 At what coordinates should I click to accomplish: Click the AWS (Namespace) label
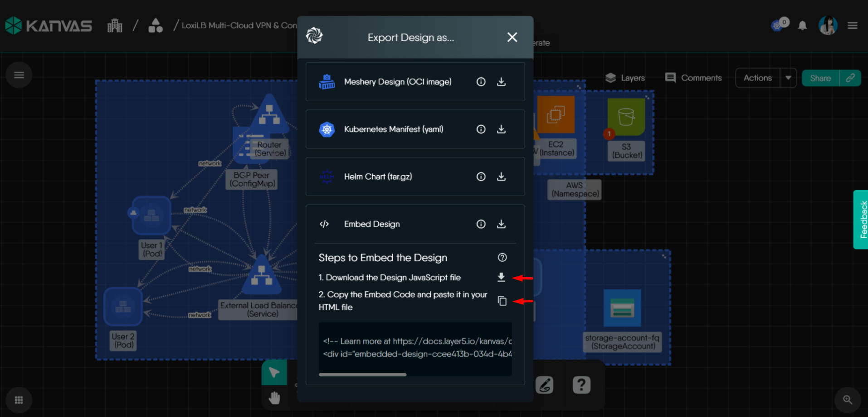(575, 190)
